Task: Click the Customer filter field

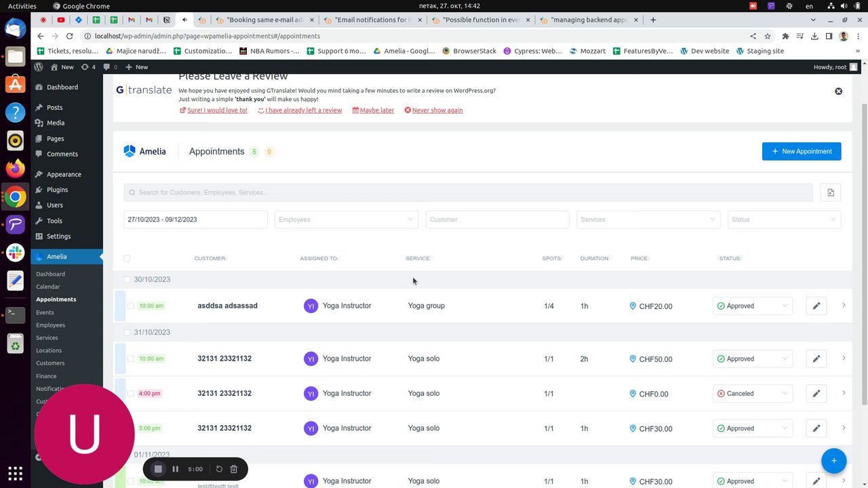Action: click(x=498, y=220)
